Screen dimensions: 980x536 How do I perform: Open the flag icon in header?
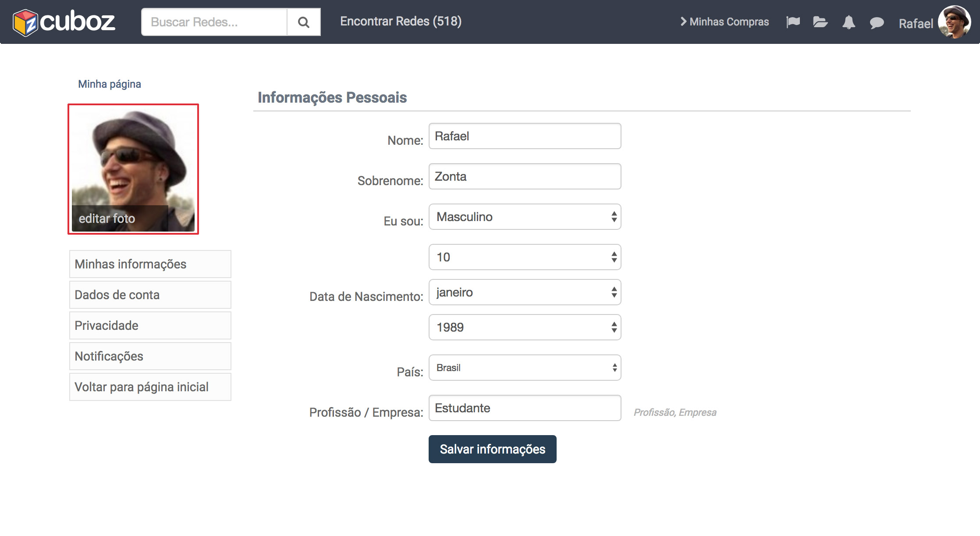click(x=793, y=22)
